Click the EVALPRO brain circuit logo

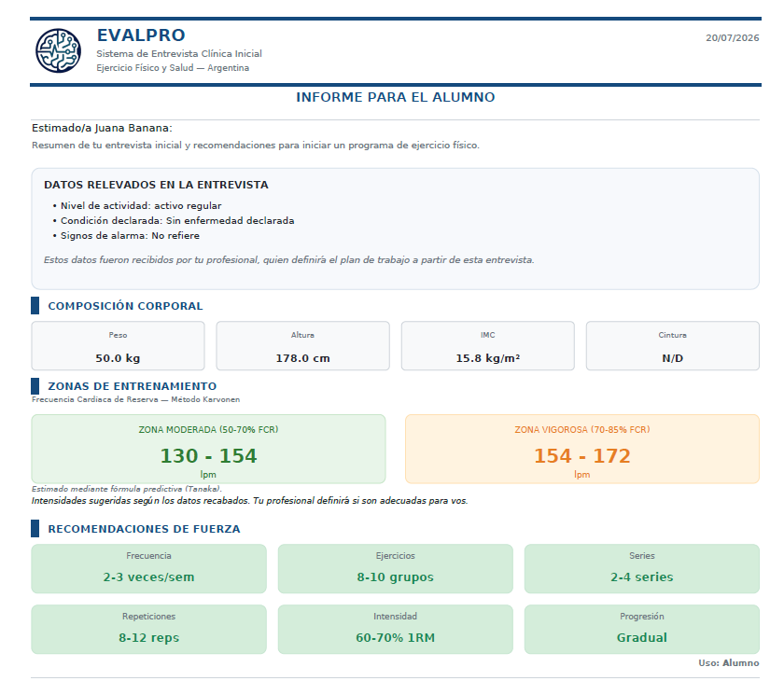(58, 50)
